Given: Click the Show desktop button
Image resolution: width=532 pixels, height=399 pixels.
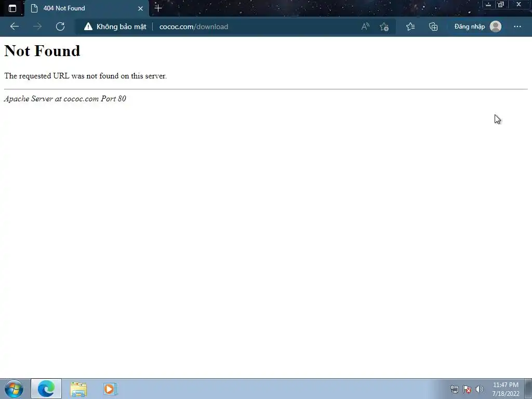Looking at the screenshot, I should pyautogui.click(x=528, y=389).
